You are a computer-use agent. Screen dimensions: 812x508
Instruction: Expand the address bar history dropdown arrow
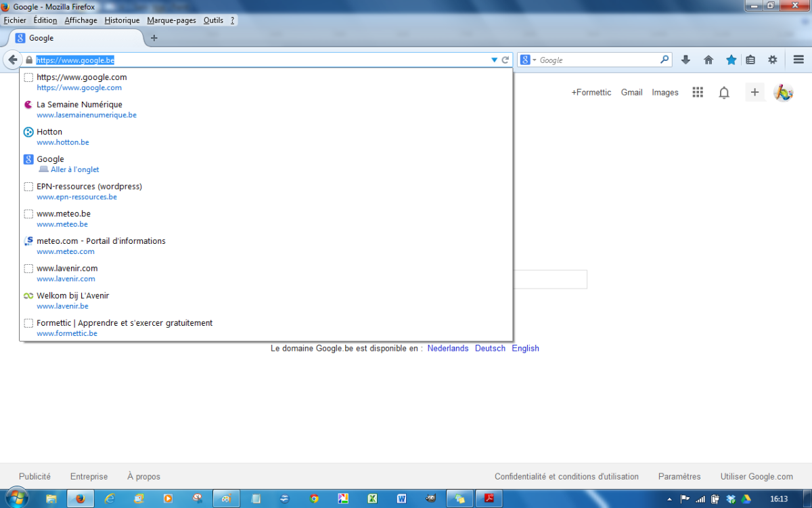click(x=494, y=60)
